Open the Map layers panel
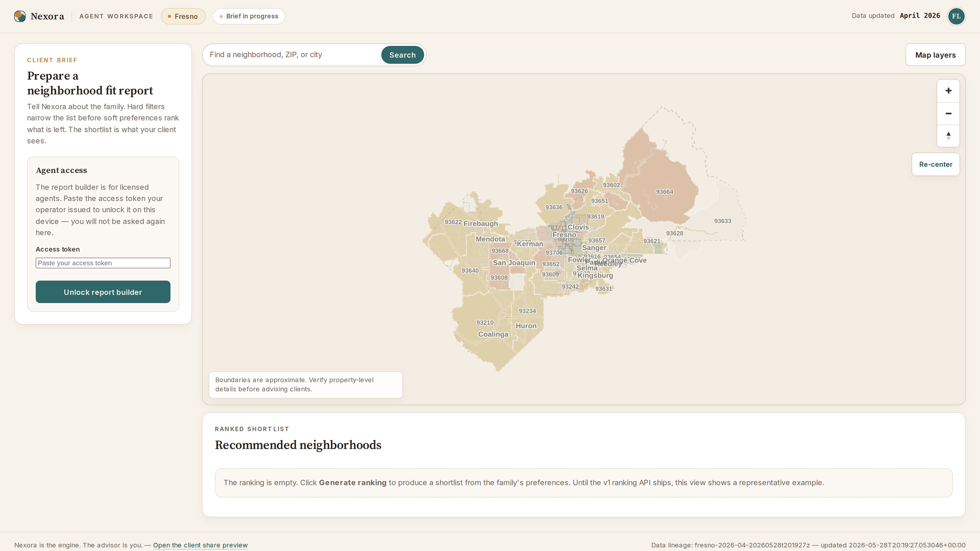The height and width of the screenshot is (551, 980). click(935, 55)
